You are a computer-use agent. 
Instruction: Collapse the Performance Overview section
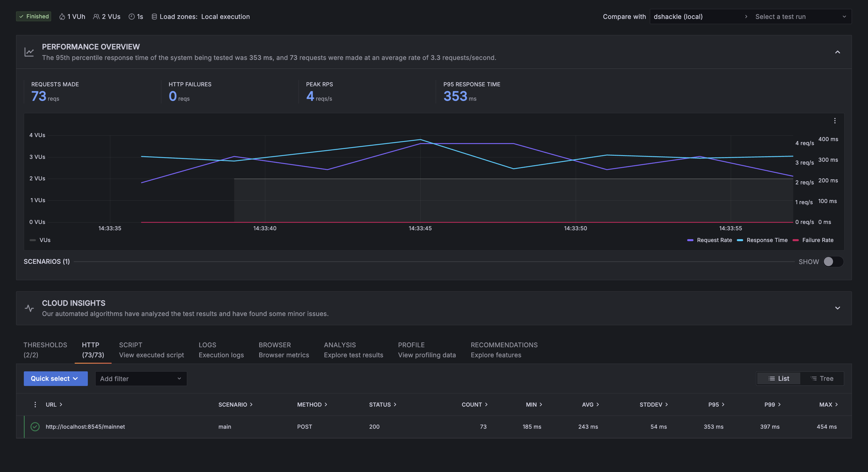837,52
